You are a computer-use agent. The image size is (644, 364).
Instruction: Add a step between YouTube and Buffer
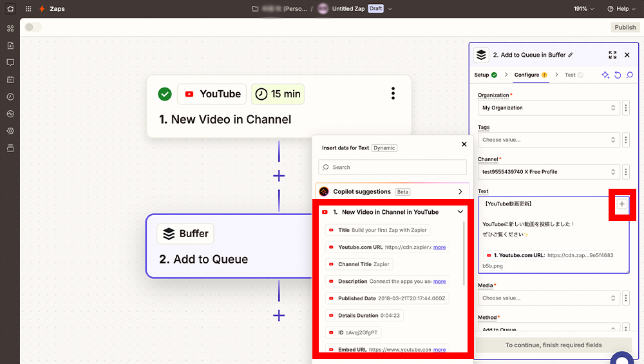click(x=279, y=176)
